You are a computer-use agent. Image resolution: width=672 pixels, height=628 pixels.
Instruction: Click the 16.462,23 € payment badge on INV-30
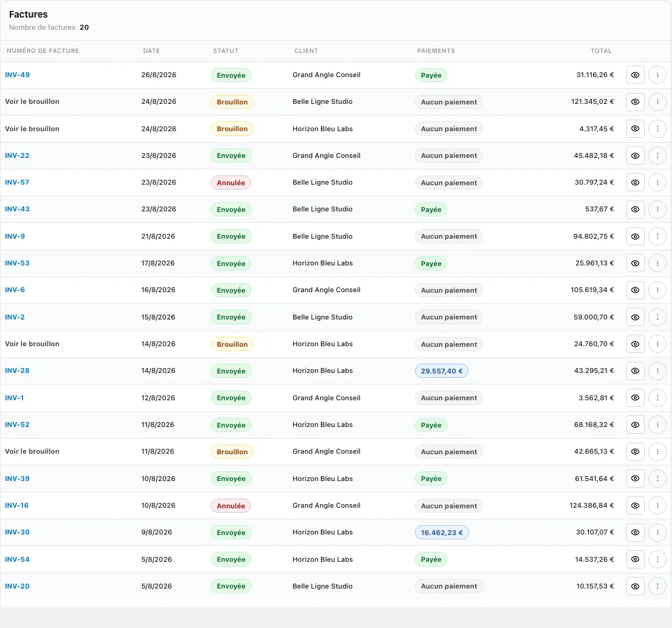pos(442,533)
